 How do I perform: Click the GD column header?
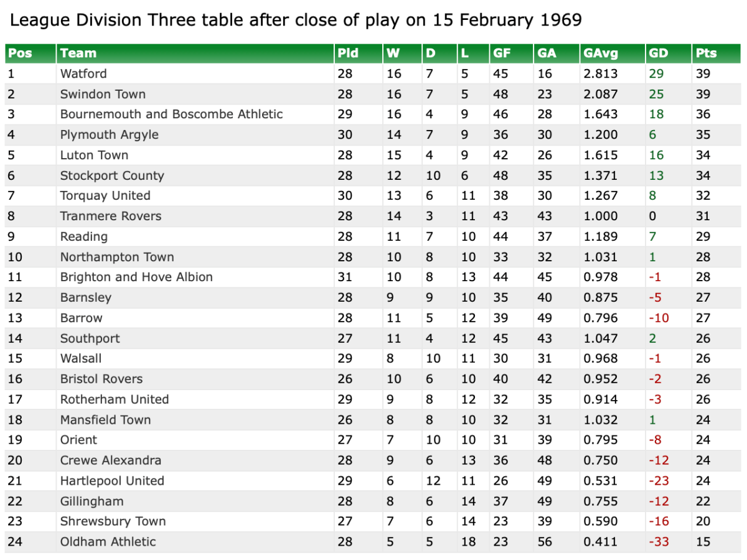click(658, 54)
